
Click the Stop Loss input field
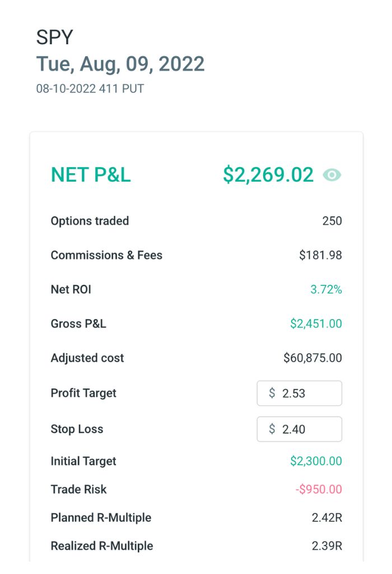[299, 429]
